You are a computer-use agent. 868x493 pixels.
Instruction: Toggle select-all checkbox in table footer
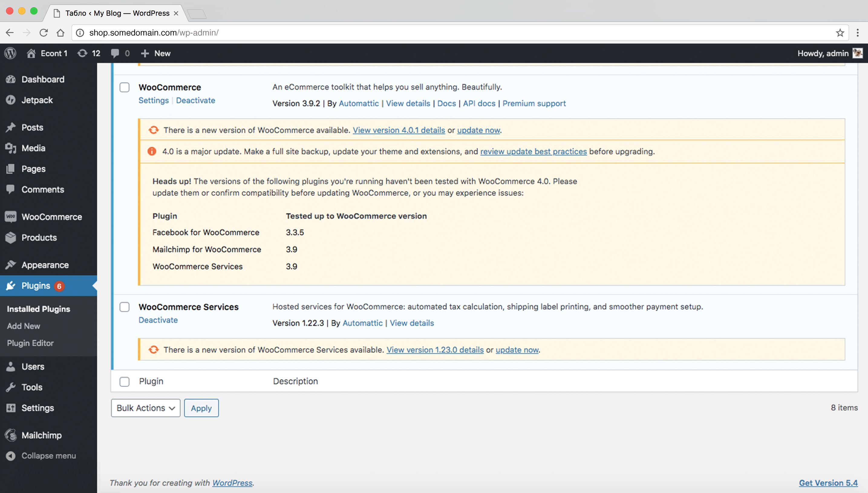(x=124, y=381)
